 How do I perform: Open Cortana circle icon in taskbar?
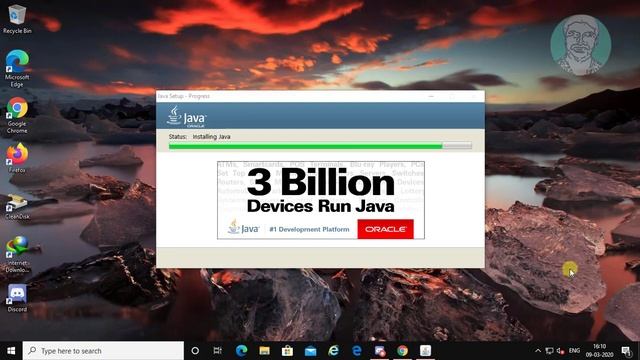tap(195, 351)
